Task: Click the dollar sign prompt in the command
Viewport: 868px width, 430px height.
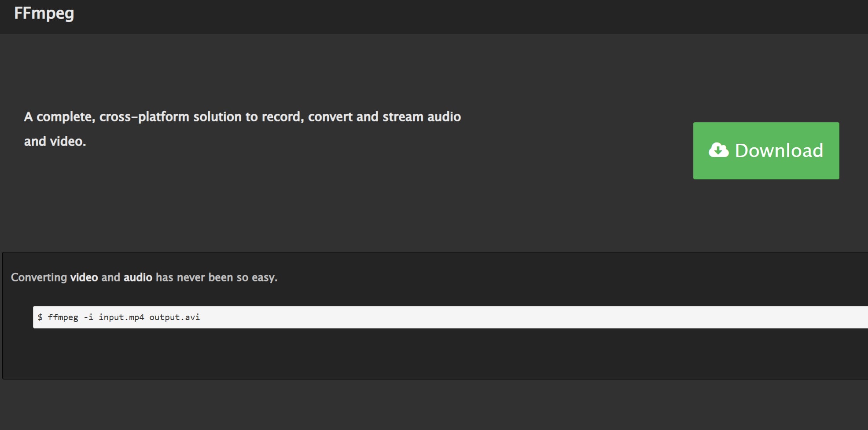Action: [x=40, y=317]
